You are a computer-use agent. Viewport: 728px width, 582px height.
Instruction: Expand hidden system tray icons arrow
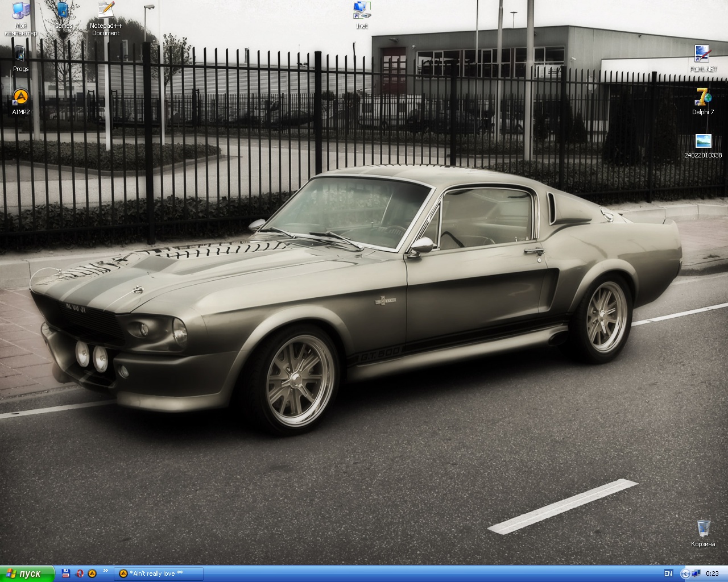(685, 573)
